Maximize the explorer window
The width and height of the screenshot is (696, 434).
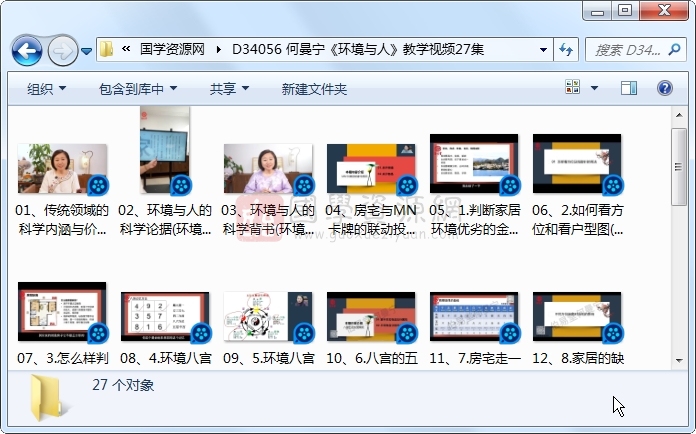(x=625, y=11)
